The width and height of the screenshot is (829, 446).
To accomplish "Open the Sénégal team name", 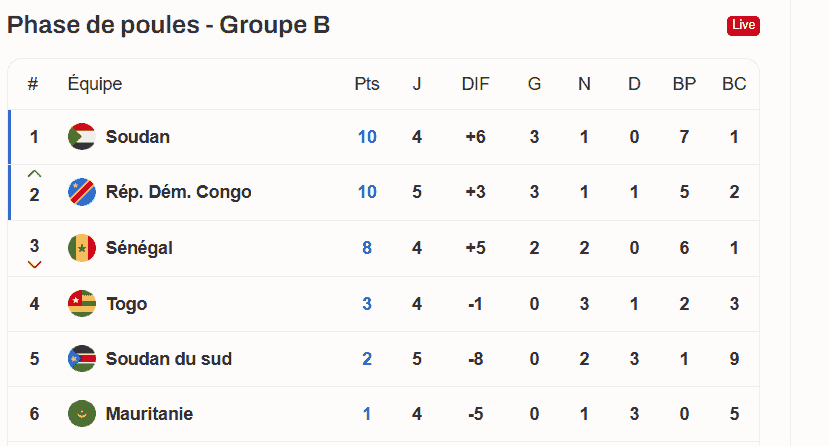I will (x=139, y=248).
